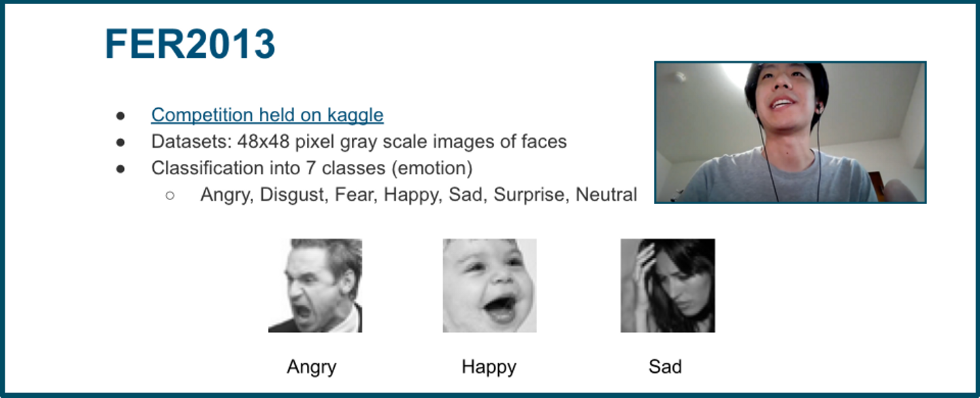Click the "Happy" caption under the baby image
The width and height of the screenshot is (980, 398).
point(489,367)
